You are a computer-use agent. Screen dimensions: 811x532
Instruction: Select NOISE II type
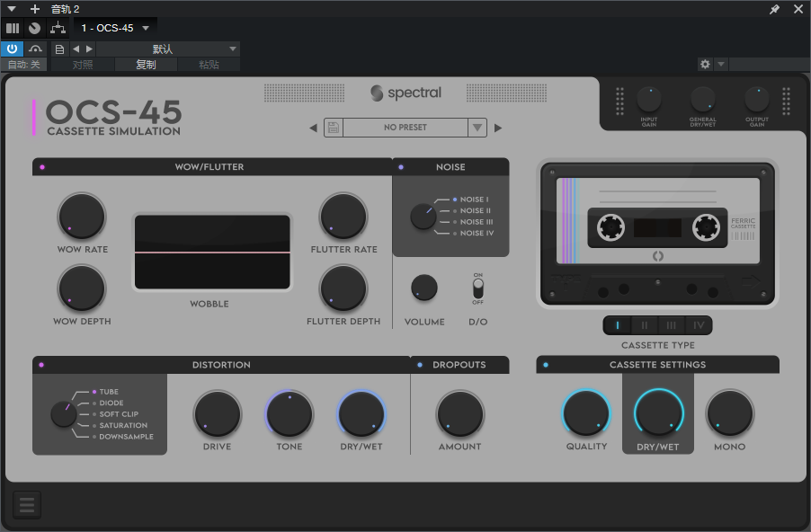pos(472,210)
